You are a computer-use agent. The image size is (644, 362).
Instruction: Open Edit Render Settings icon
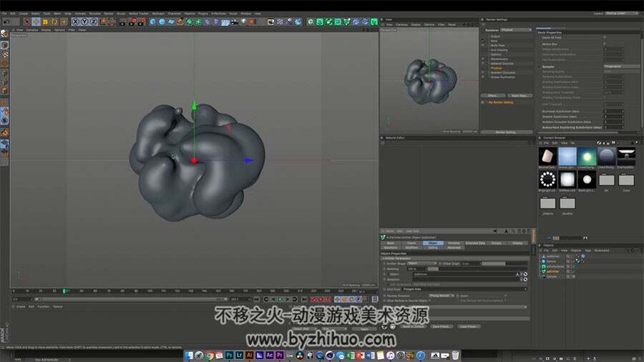click(141, 21)
